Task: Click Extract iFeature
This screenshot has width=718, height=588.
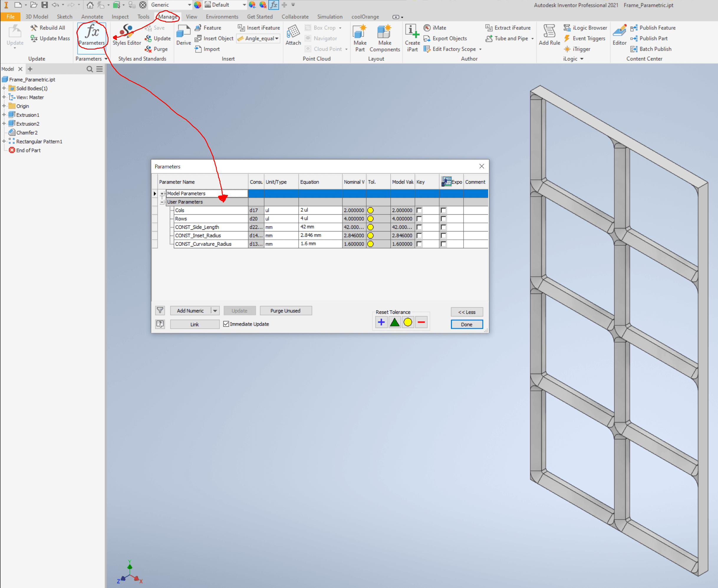Action: pos(508,28)
